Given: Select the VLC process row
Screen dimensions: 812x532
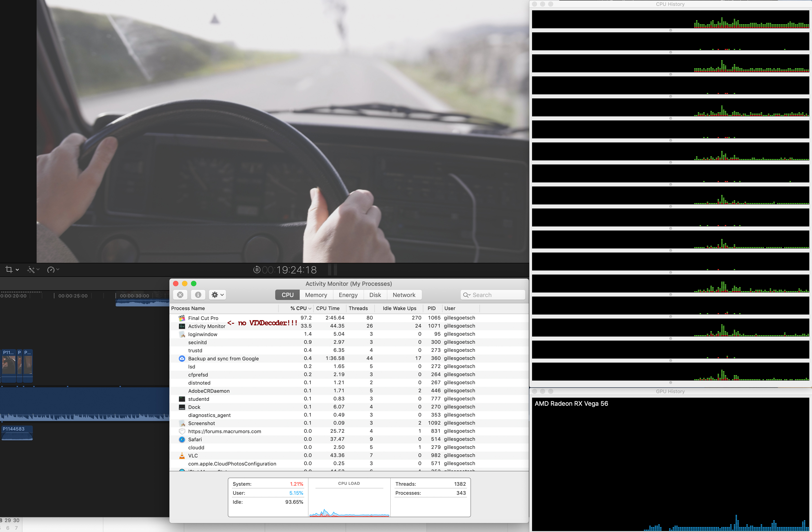Looking at the screenshot, I should coord(193,456).
